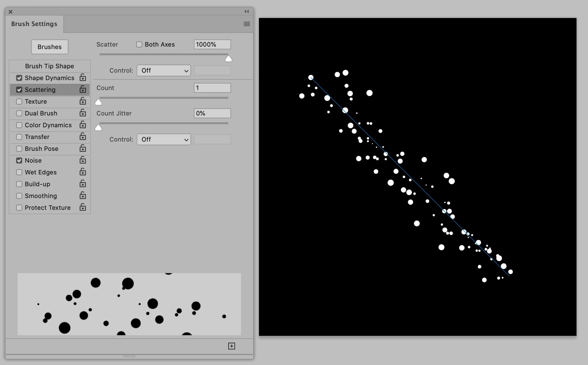
Task: Enable the Brush Pose checkbox
Action: pos(19,149)
